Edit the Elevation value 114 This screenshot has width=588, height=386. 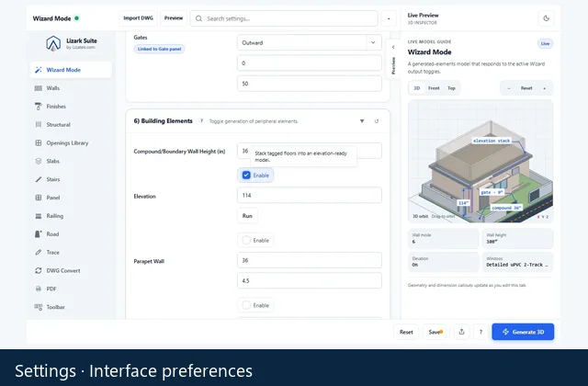(x=310, y=196)
